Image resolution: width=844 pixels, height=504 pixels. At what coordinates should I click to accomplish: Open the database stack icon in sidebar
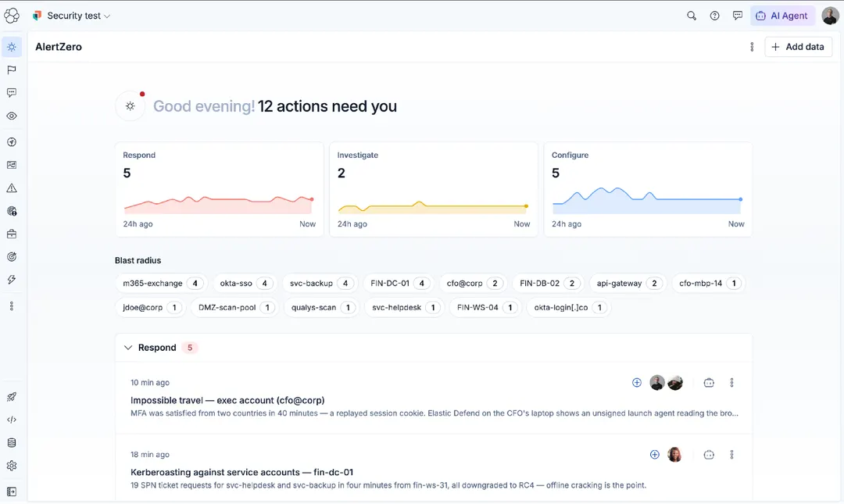(x=11, y=442)
